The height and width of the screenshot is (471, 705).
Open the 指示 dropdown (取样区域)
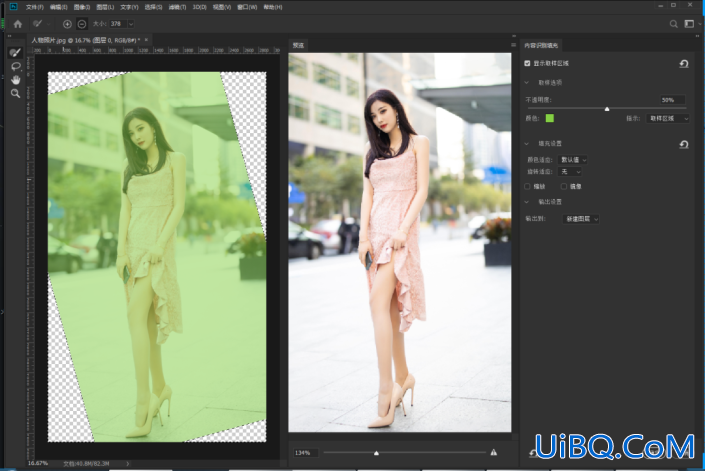tap(667, 118)
